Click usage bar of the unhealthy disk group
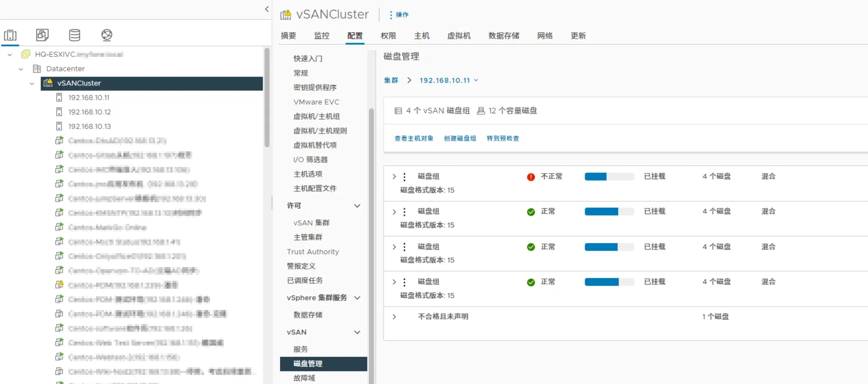868x384 pixels. click(x=609, y=177)
